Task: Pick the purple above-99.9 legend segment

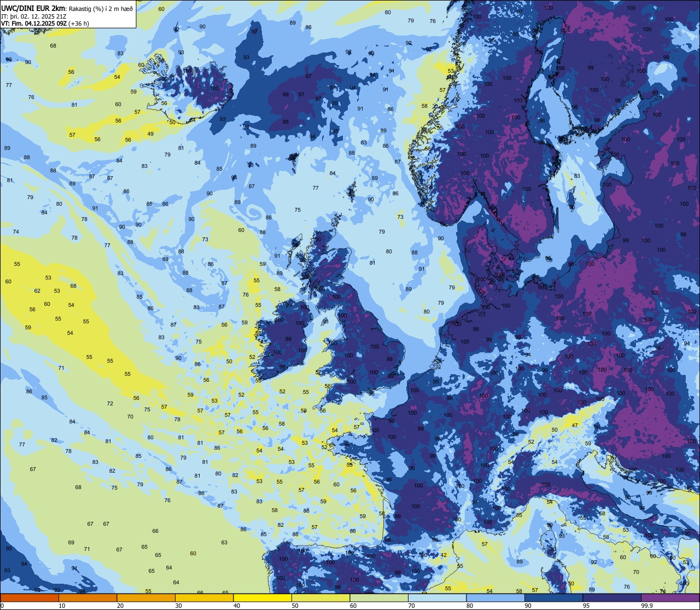Action: click(670, 597)
